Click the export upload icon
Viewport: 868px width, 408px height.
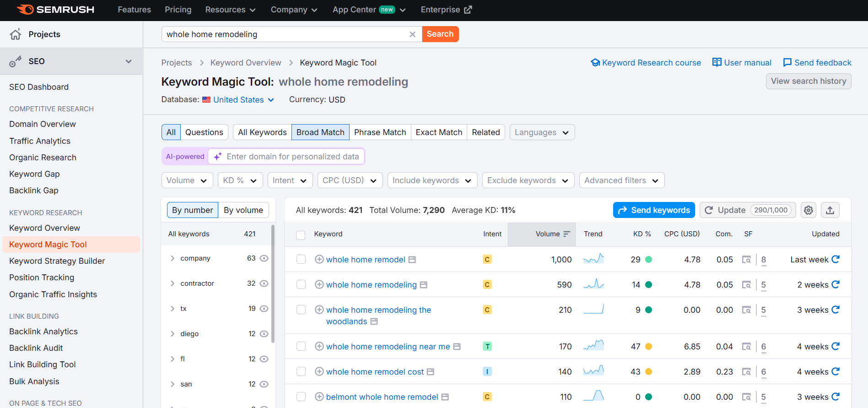(830, 210)
